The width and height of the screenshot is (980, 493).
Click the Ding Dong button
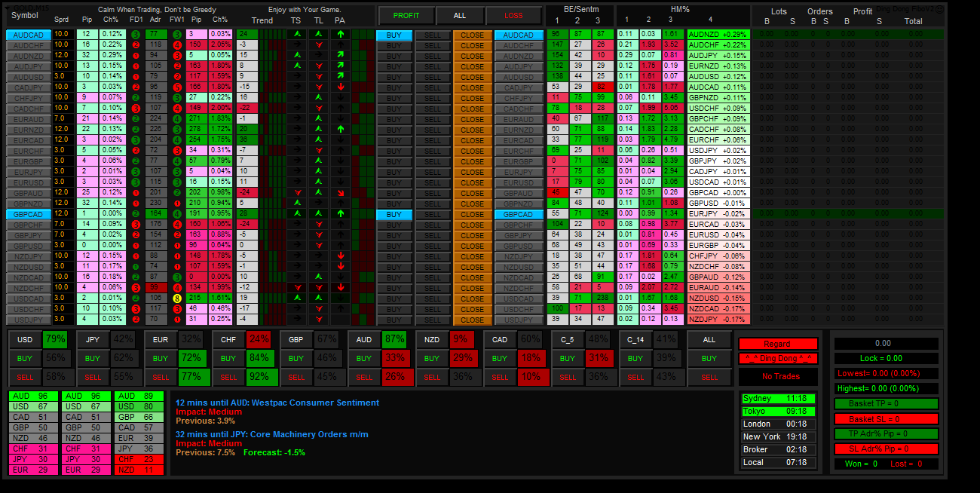click(x=778, y=358)
